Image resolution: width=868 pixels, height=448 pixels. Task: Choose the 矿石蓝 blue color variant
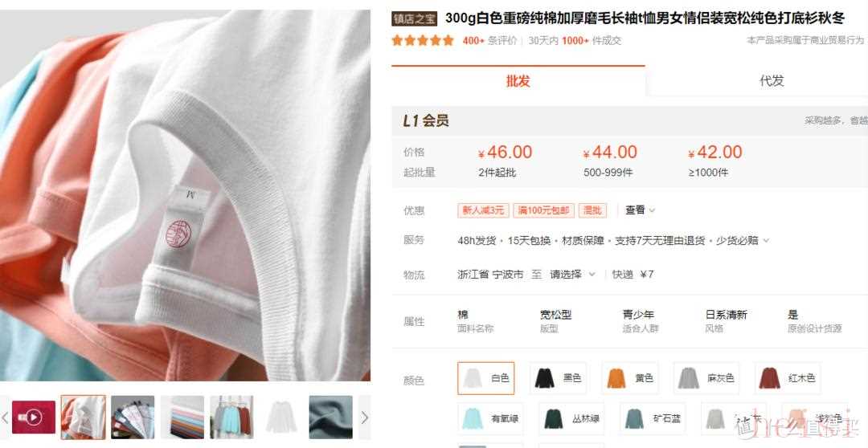(x=653, y=418)
